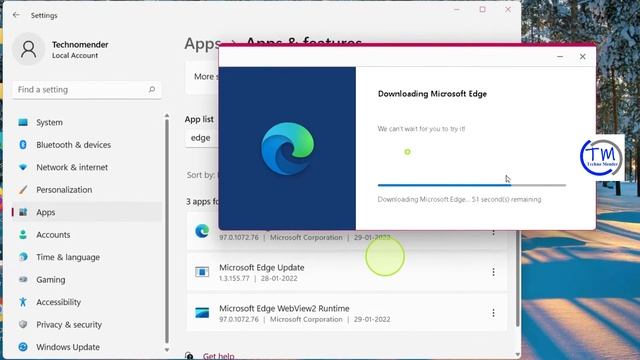
Task: Maximize the Settings window
Action: pyautogui.click(x=482, y=9)
